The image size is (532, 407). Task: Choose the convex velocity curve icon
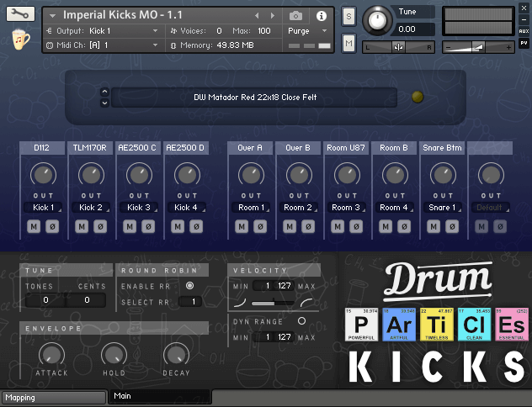(x=306, y=303)
